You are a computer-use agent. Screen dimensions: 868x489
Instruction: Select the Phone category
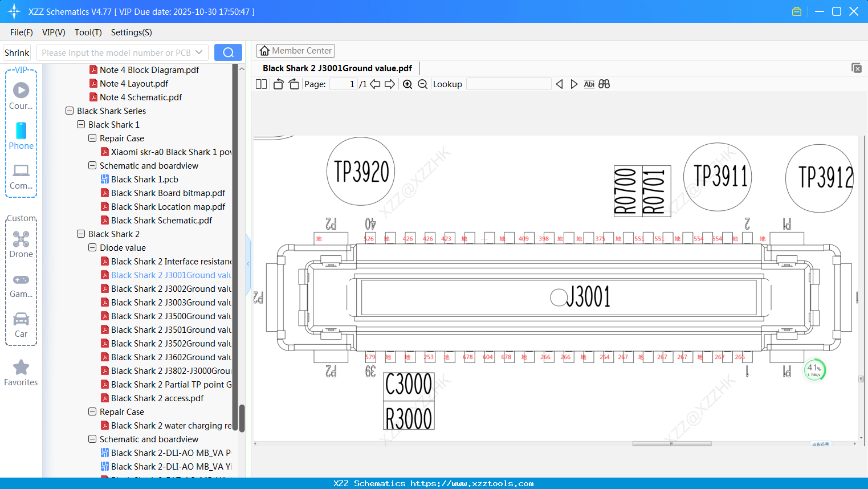tap(21, 136)
